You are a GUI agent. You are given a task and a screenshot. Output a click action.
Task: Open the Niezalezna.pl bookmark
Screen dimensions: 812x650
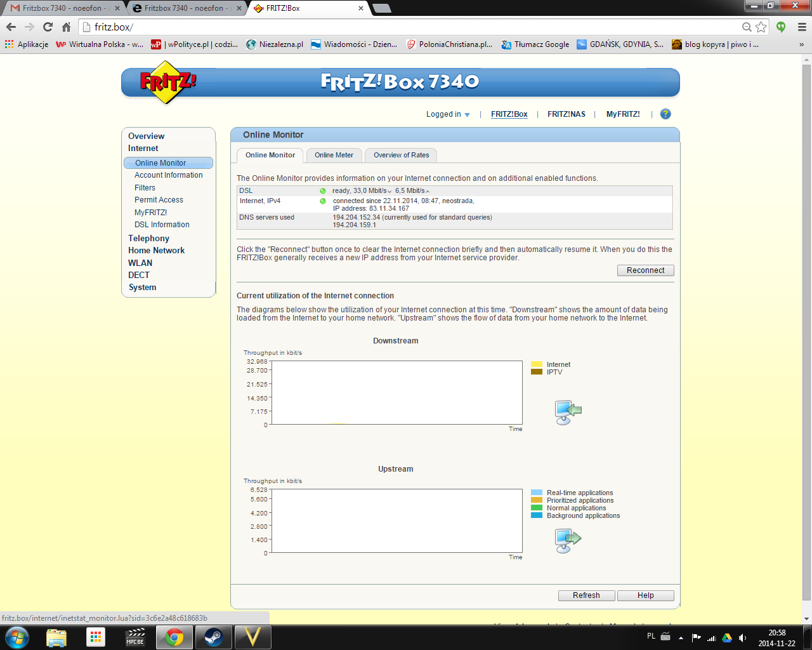[x=275, y=44]
